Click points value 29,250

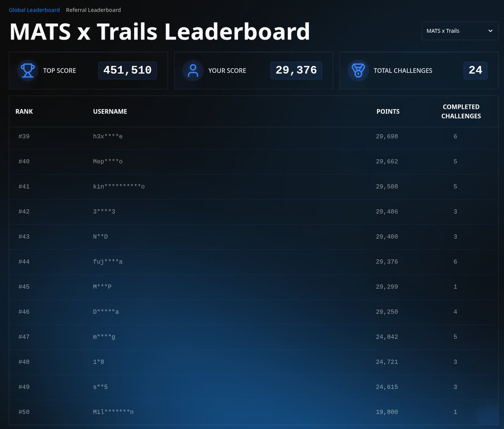(x=387, y=312)
